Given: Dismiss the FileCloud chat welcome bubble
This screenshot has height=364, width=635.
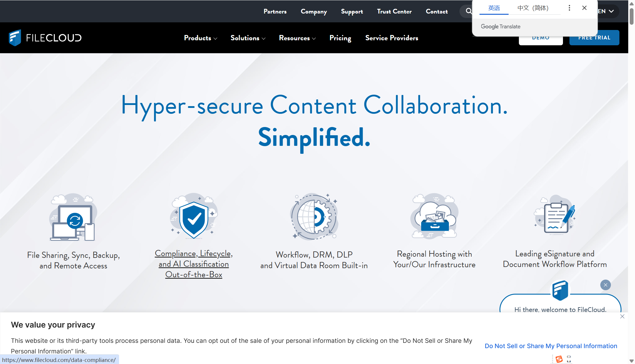Looking at the screenshot, I should 605,285.
